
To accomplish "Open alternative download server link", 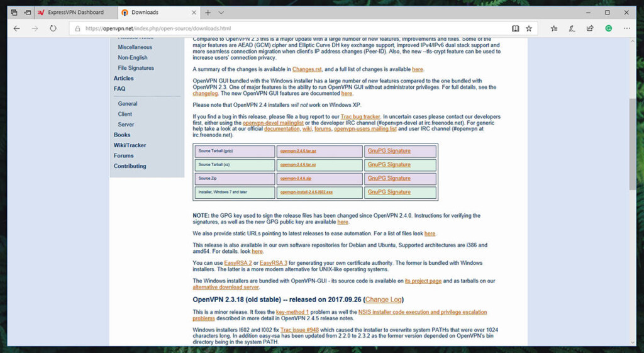I will tap(226, 288).
